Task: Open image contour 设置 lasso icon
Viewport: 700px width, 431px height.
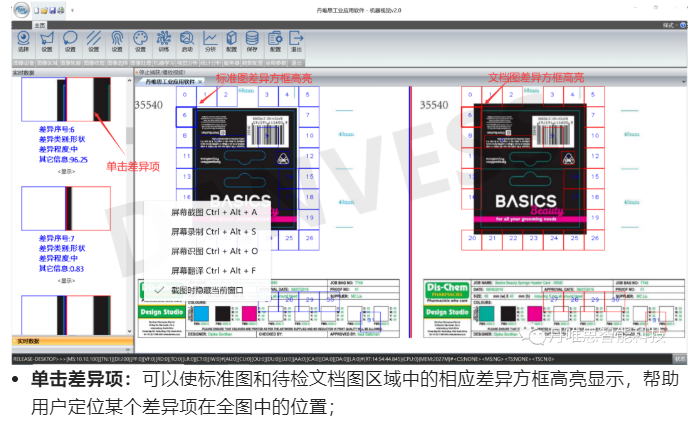Action: [70, 42]
